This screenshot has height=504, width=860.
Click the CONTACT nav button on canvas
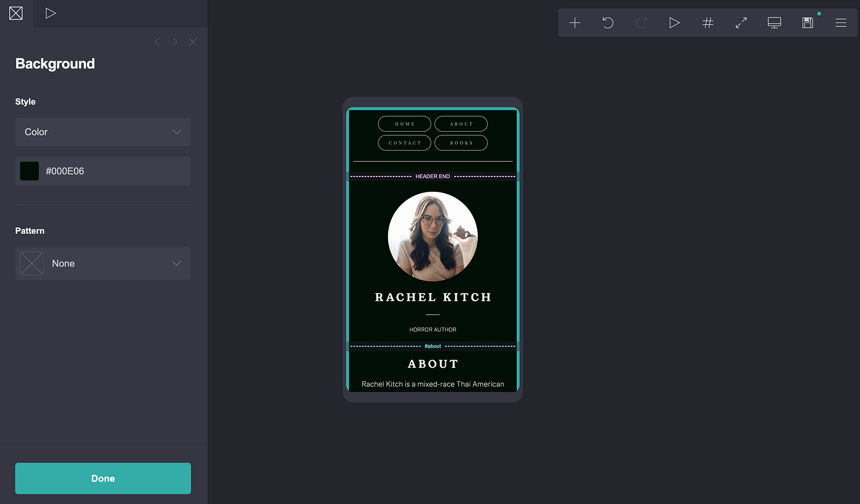[405, 143]
